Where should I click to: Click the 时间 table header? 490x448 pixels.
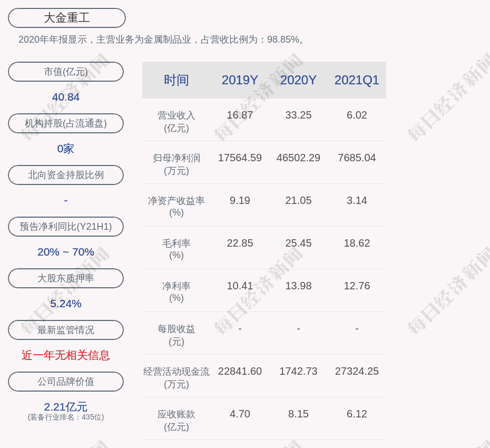[176, 80]
